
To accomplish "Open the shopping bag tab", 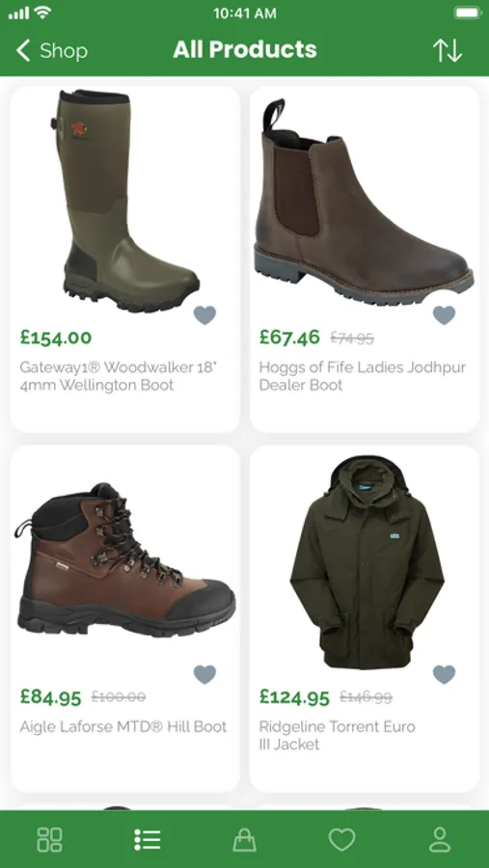I will (x=244, y=839).
